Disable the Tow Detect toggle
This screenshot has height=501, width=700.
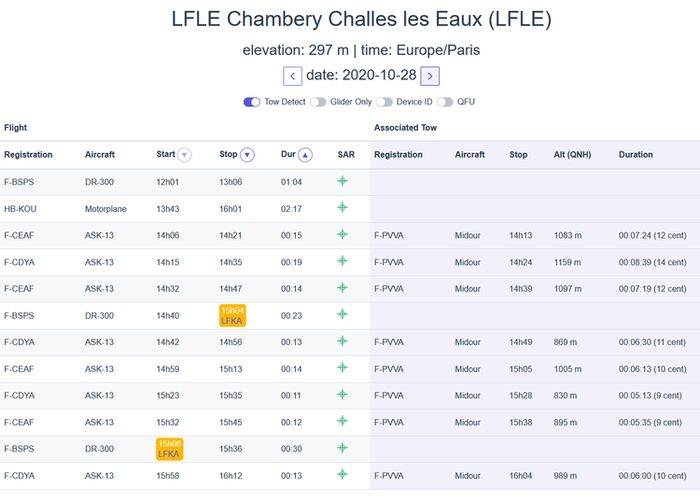click(252, 102)
